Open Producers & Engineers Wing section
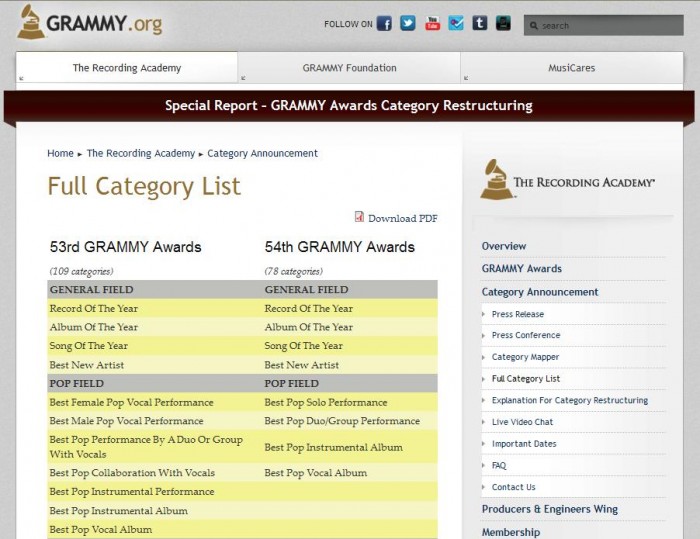The width and height of the screenshot is (700, 539). [550, 509]
